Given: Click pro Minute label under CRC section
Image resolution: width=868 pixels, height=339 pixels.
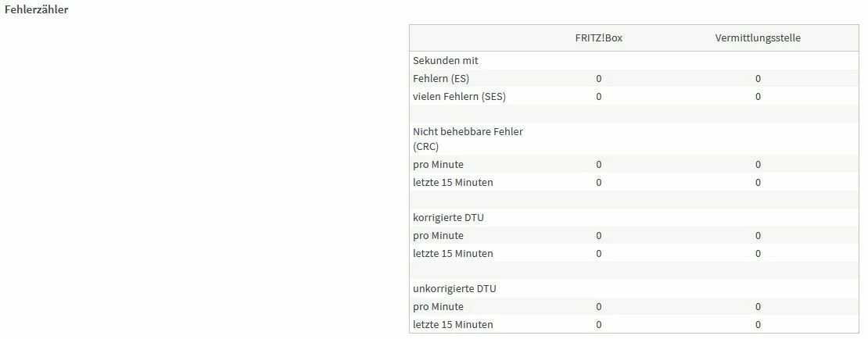Looking at the screenshot, I should click(x=438, y=164).
